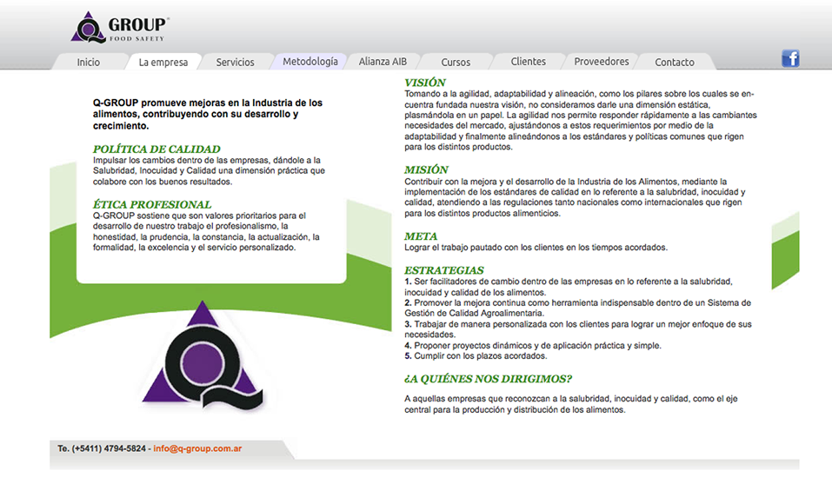Click the Q Group Food Safety logo

click(x=120, y=27)
